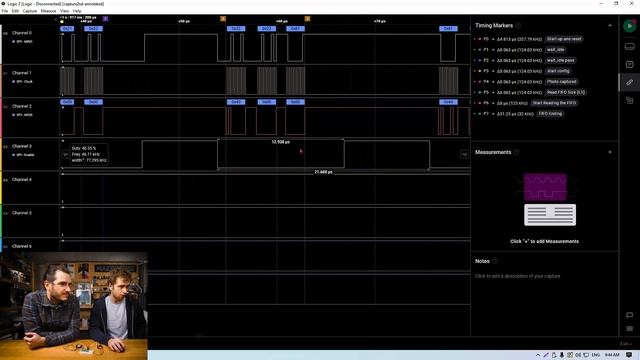This screenshot has width=640, height=360.
Task: Show info for Measurements heading
Action: [516, 152]
